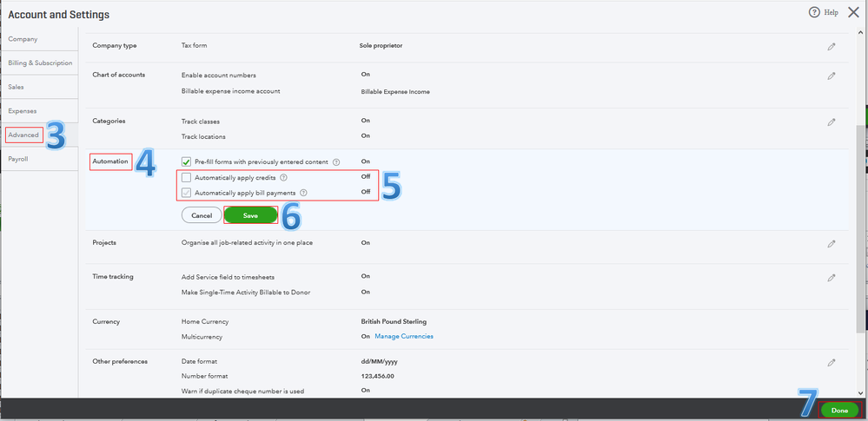Image resolution: width=868 pixels, height=421 pixels.
Task: Click the Multicurrency row label
Action: [202, 336]
